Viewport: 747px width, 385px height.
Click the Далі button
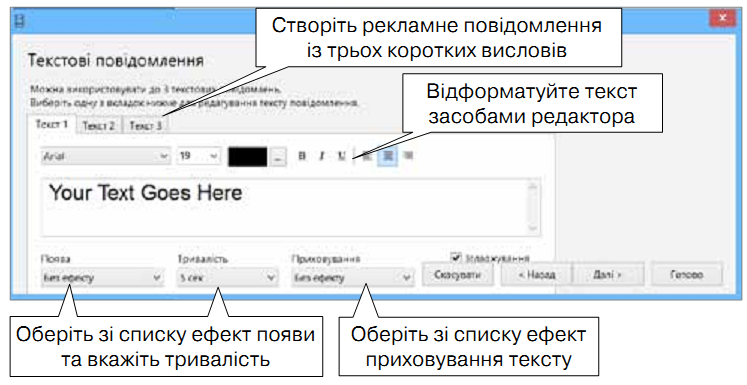point(607,275)
